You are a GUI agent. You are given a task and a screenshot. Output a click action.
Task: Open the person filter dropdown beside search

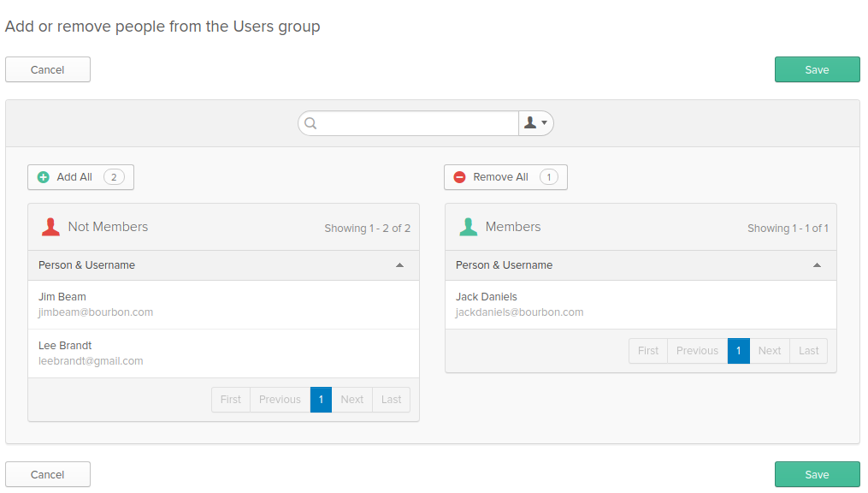pyautogui.click(x=535, y=123)
